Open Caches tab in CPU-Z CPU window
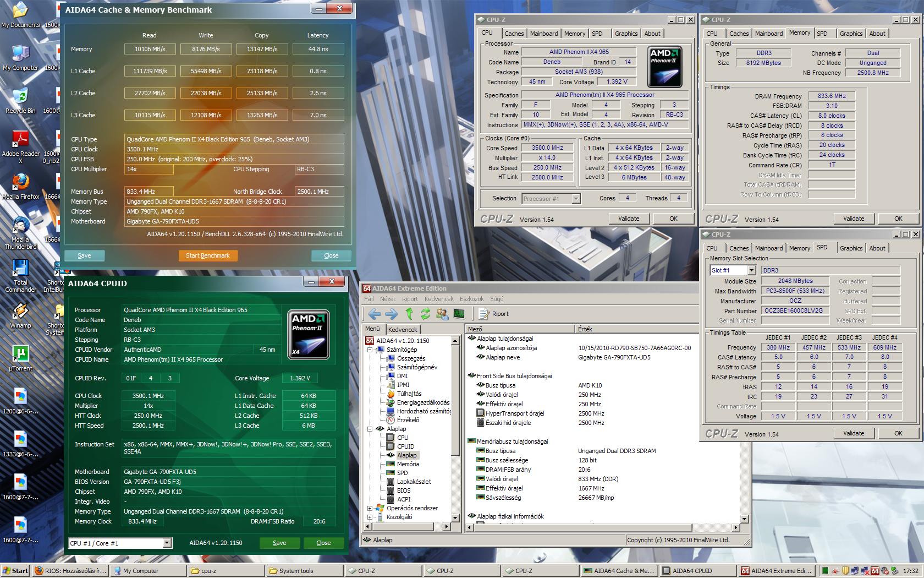 (x=514, y=34)
